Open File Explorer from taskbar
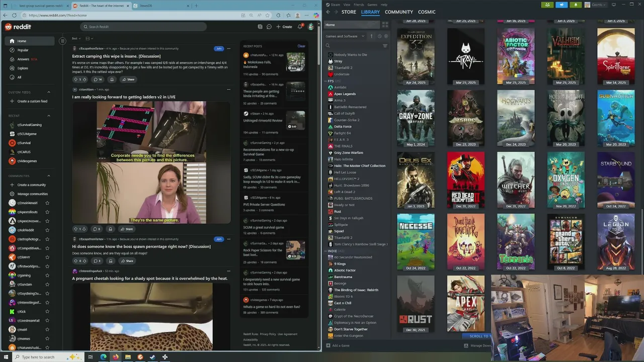The image size is (644, 362). [x=128, y=357]
